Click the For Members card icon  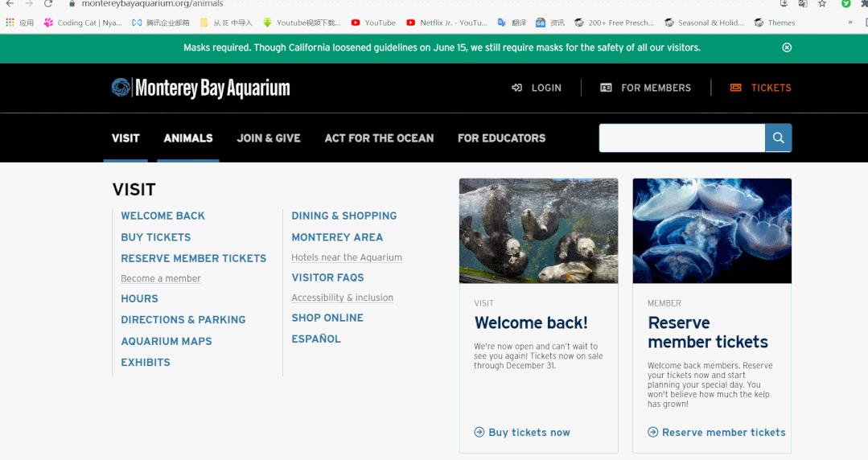click(606, 88)
